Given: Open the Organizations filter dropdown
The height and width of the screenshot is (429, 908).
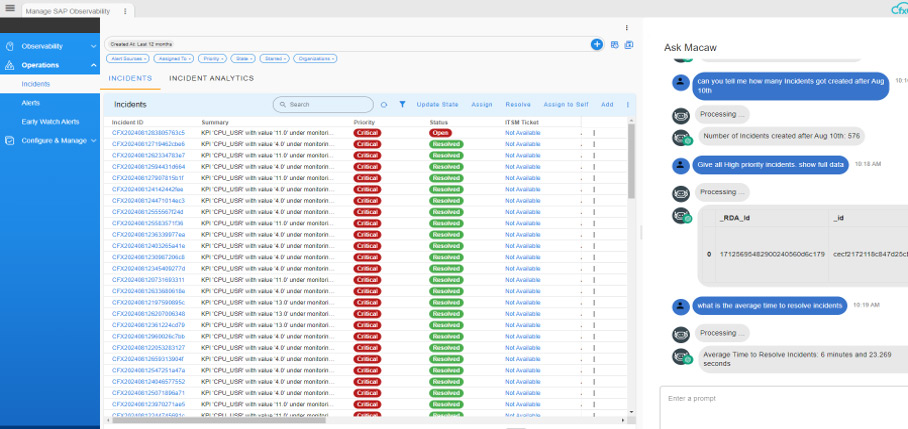Looking at the screenshot, I should (315, 58).
